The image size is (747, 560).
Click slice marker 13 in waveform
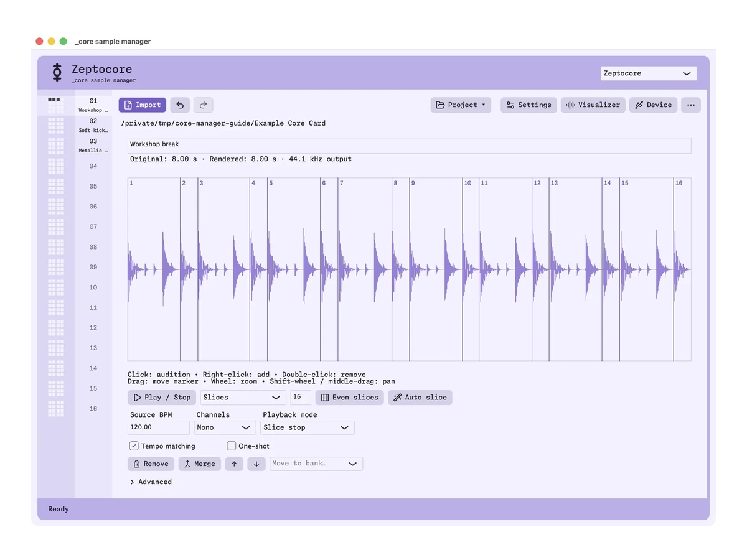tap(554, 183)
